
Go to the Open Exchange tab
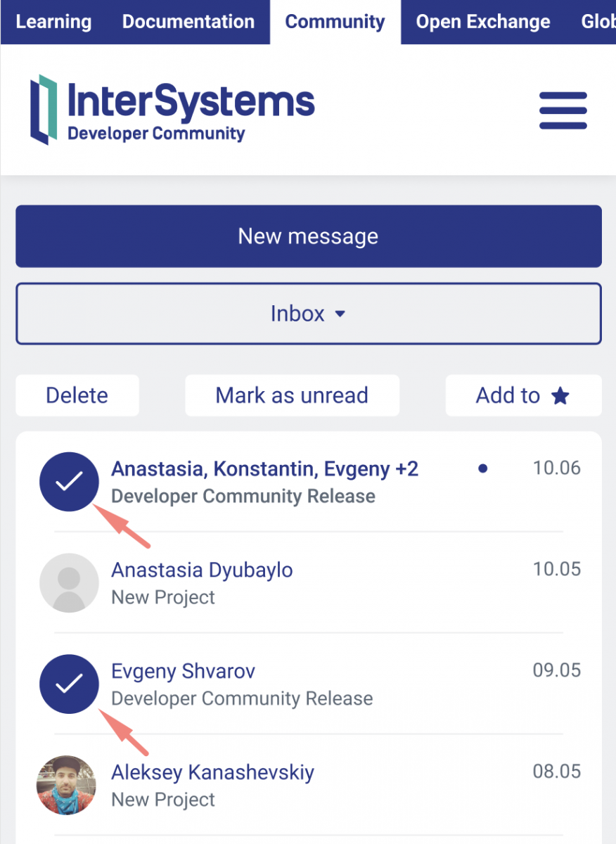(482, 22)
